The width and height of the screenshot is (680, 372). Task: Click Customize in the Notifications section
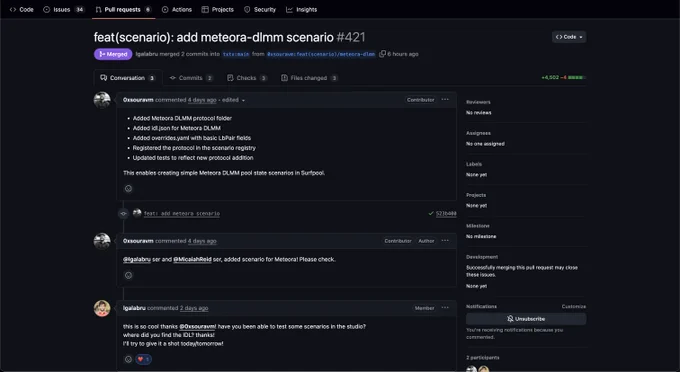tap(573, 307)
